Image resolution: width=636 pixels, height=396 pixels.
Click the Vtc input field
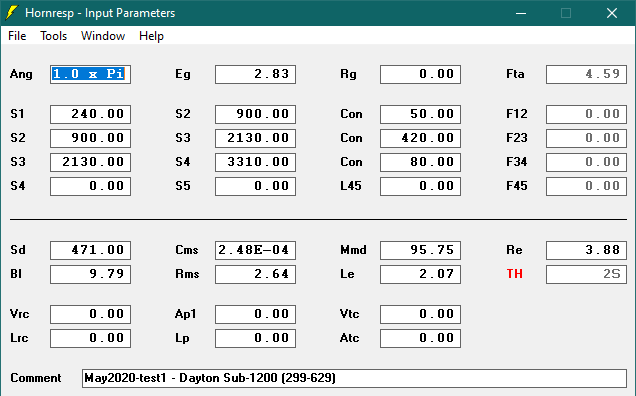coord(420,314)
